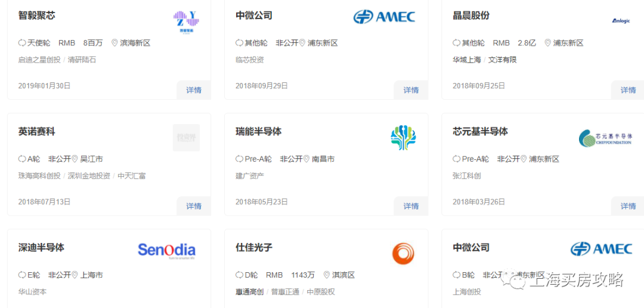The image size is (644, 308).
Task: Select investor 普惠正通
Action: [285, 292]
